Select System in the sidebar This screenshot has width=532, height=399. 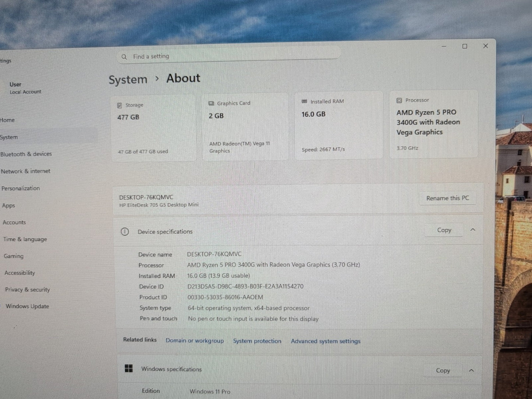9,137
